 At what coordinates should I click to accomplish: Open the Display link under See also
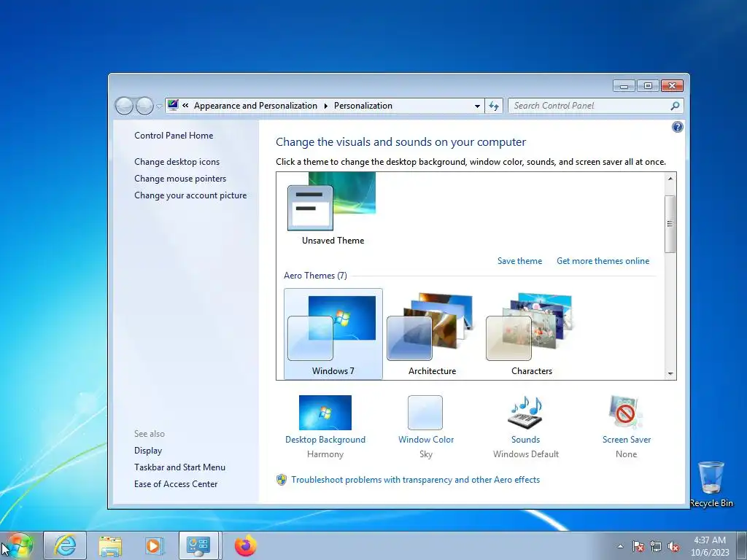[x=148, y=451]
